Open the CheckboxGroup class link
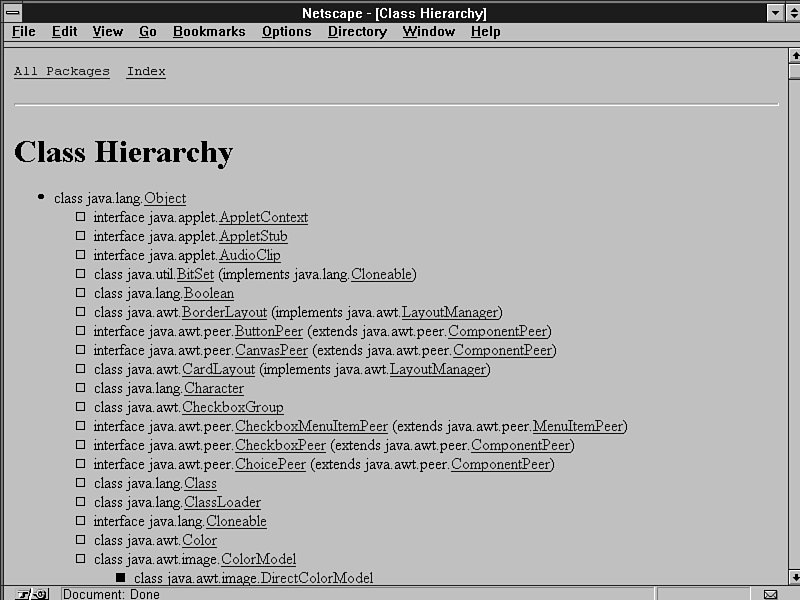This screenshot has height=600, width=800. coord(233,408)
